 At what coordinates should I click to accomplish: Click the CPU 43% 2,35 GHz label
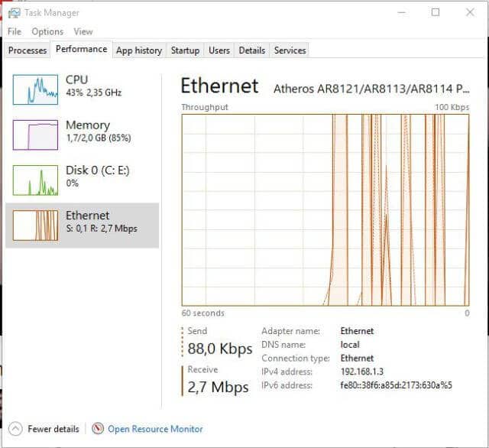click(x=93, y=86)
